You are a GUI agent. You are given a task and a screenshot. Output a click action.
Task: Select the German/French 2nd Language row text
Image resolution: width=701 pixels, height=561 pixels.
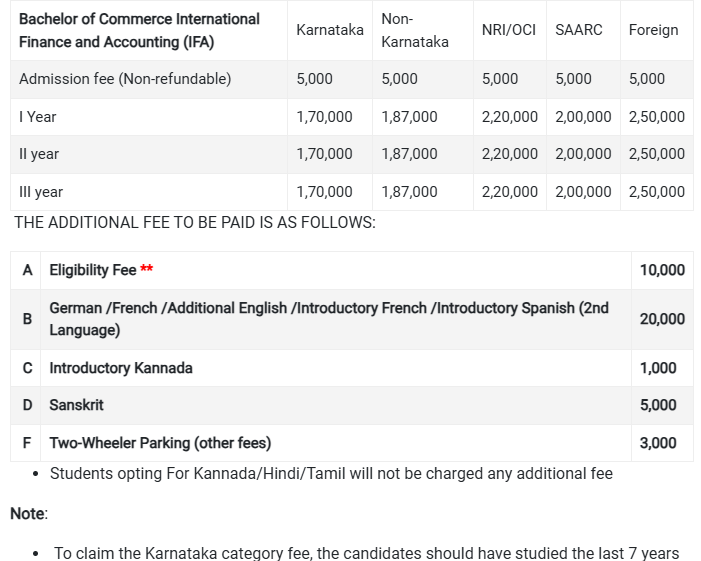[x=329, y=319]
